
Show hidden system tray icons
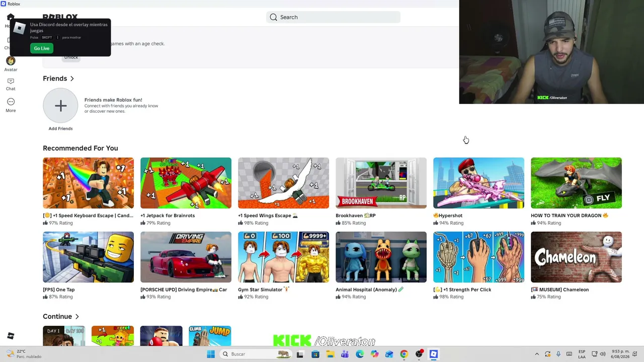537,354
